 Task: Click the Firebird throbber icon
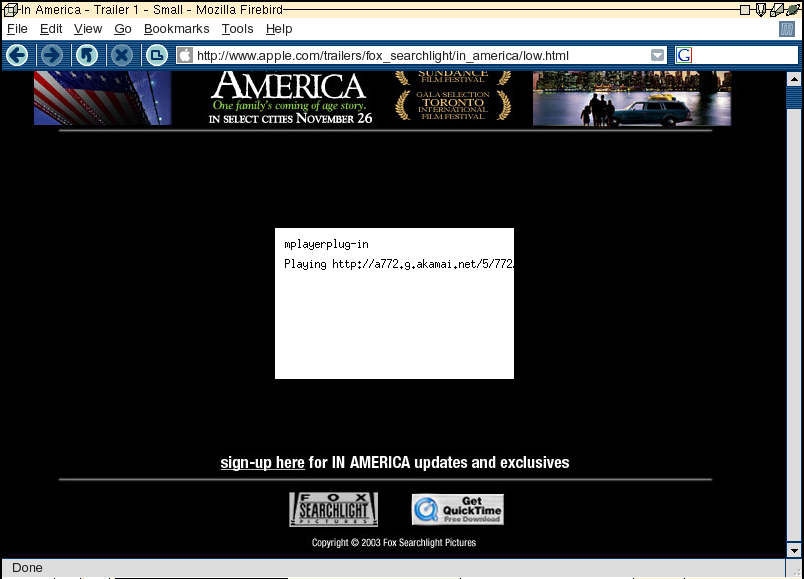point(787,29)
